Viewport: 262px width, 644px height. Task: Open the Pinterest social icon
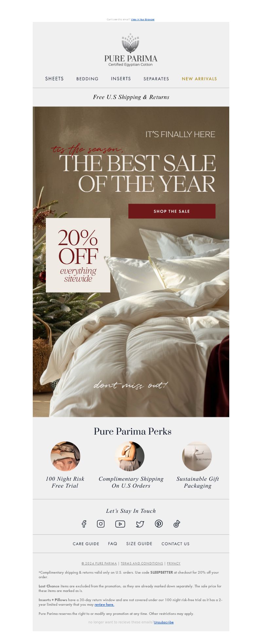click(x=159, y=524)
